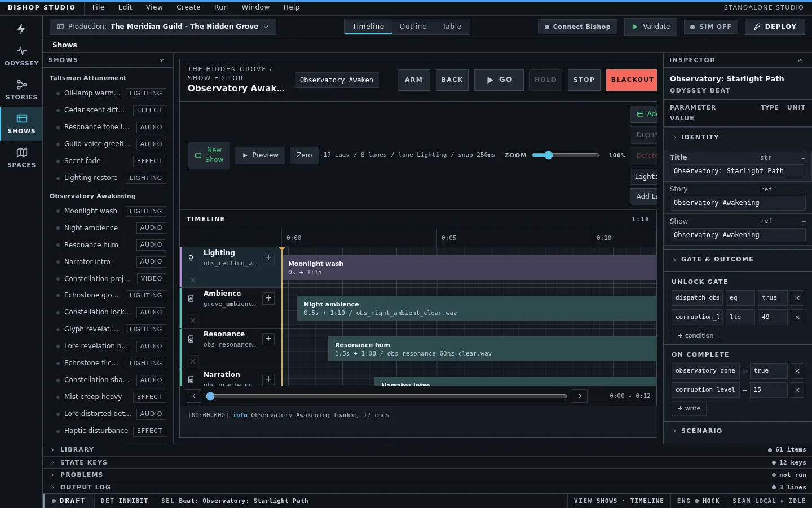This screenshot has height=508, width=812.
Task: Add a cue to the Lighting lane
Action: click(x=268, y=257)
